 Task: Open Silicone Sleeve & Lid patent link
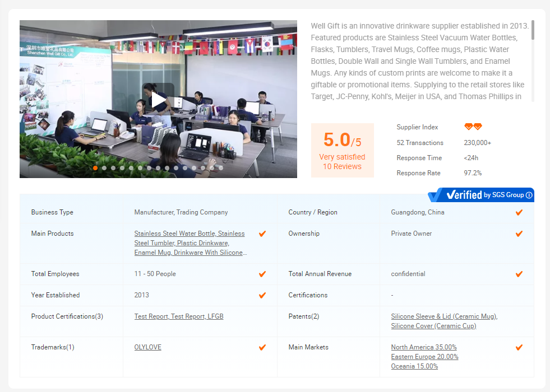click(444, 316)
